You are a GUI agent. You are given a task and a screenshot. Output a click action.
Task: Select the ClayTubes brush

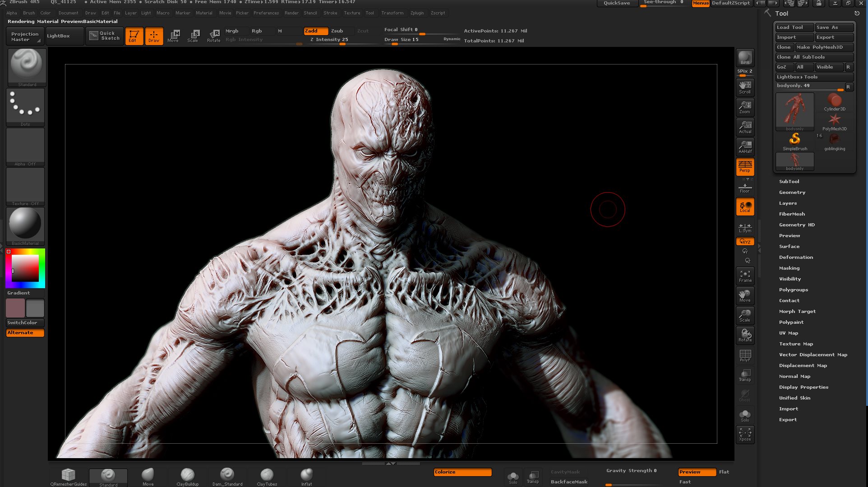(267, 477)
